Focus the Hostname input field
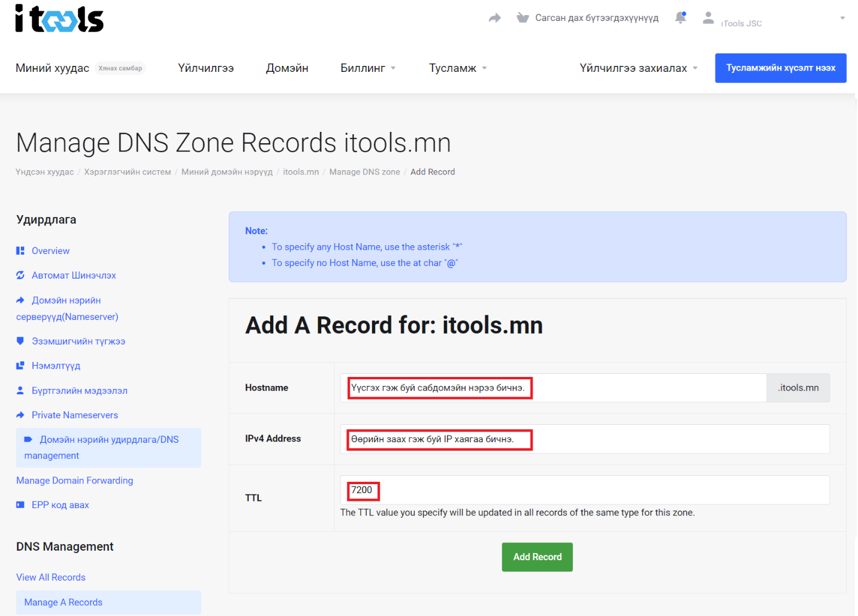The height and width of the screenshot is (616, 858). [554, 388]
